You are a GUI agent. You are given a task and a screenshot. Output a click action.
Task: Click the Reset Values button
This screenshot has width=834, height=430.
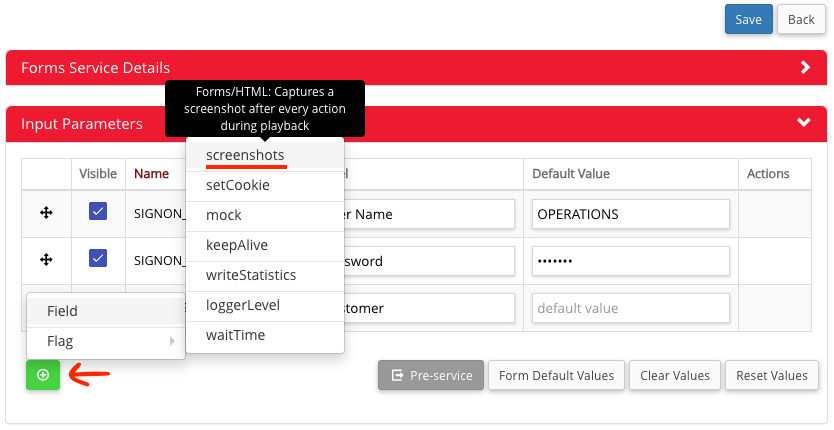point(772,375)
